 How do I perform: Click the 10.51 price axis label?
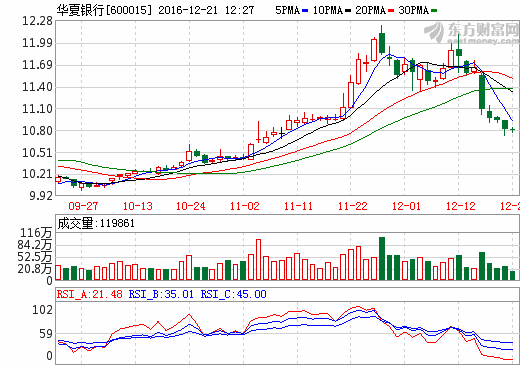tap(37, 153)
